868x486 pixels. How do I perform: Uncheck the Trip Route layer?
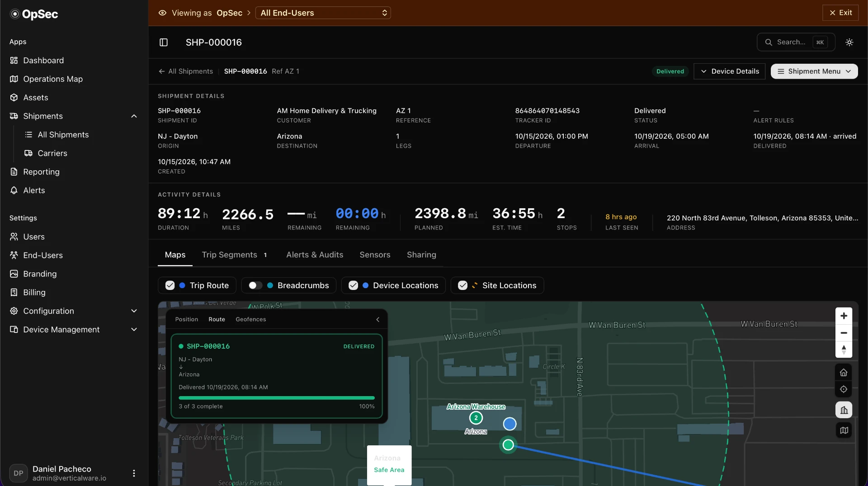pyautogui.click(x=170, y=285)
